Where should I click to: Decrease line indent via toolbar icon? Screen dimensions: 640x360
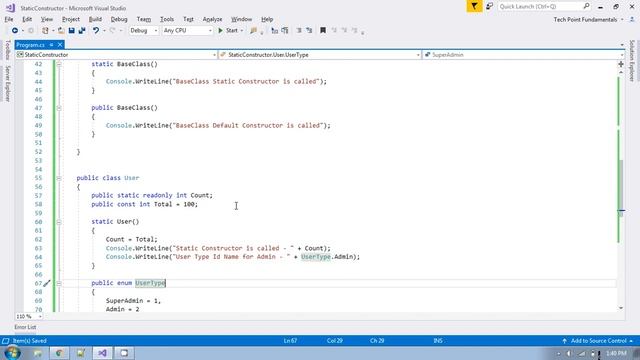click(x=299, y=31)
